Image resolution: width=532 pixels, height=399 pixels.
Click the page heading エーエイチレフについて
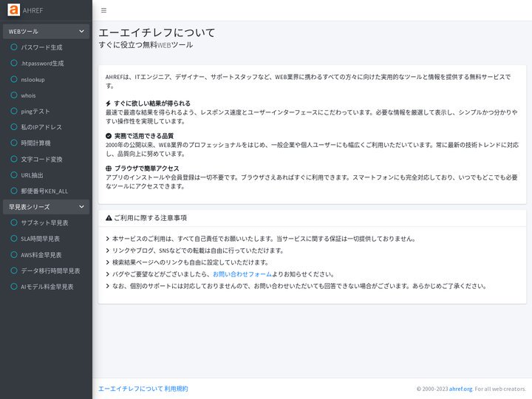point(157,33)
